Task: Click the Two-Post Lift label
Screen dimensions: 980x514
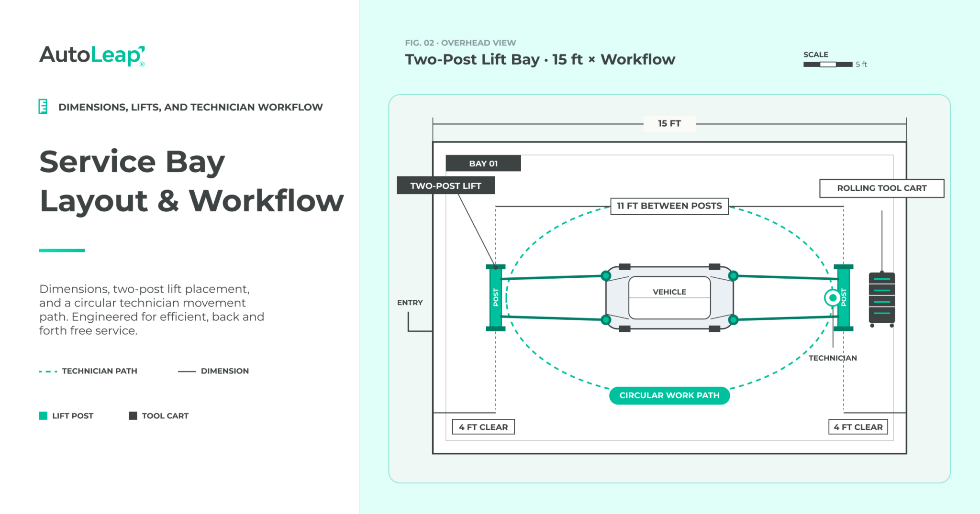Action: [x=445, y=186]
